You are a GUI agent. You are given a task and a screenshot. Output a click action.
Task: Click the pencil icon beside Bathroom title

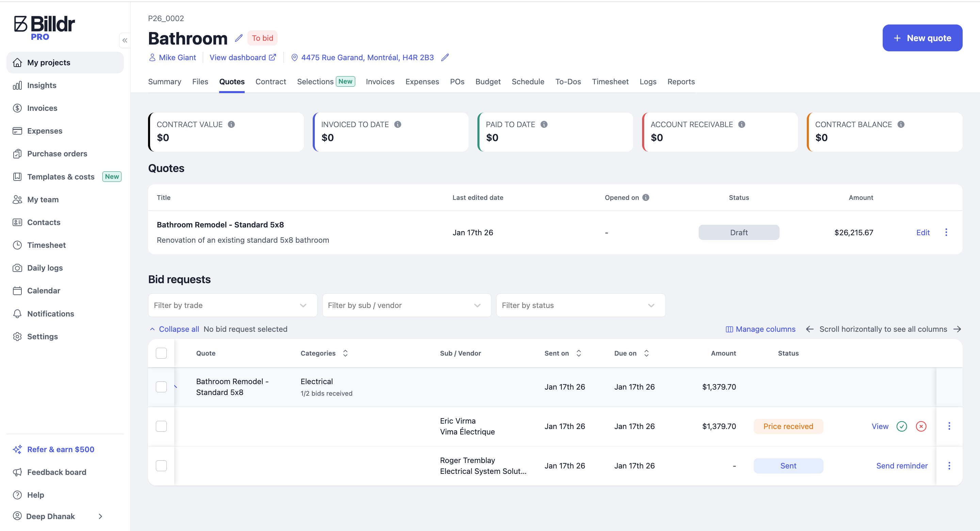click(239, 38)
